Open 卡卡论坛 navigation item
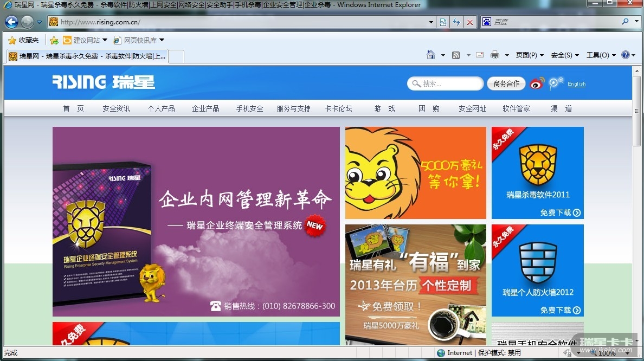Viewport: 644px width, 361px height. 338,108
